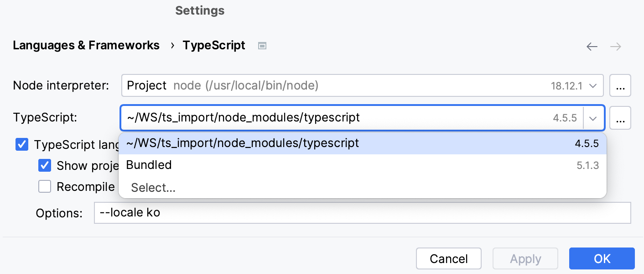Click the TypeScript breadcrumb heading
Screen dimensions: 644x274
214,45
